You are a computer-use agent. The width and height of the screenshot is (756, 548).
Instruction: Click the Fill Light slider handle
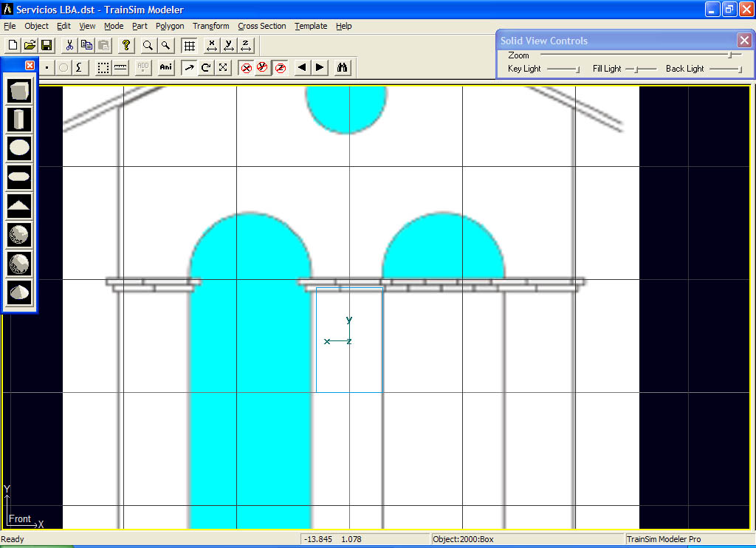pos(635,69)
